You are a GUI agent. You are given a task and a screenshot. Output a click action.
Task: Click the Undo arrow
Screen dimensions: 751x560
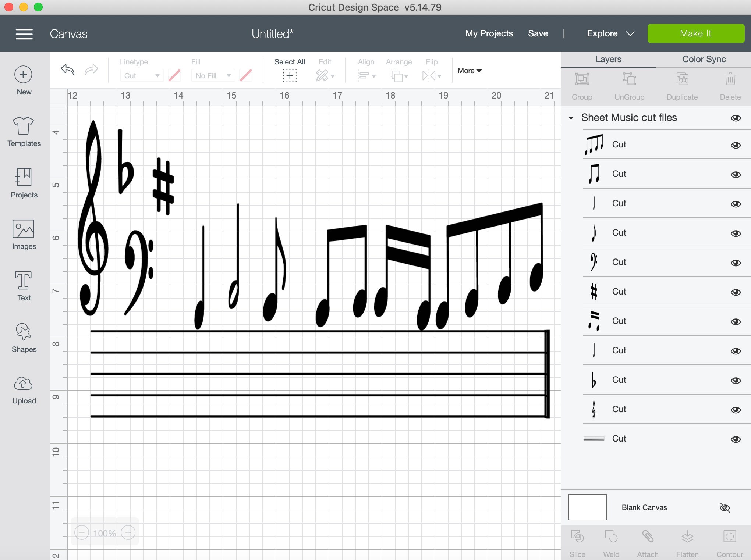click(68, 70)
